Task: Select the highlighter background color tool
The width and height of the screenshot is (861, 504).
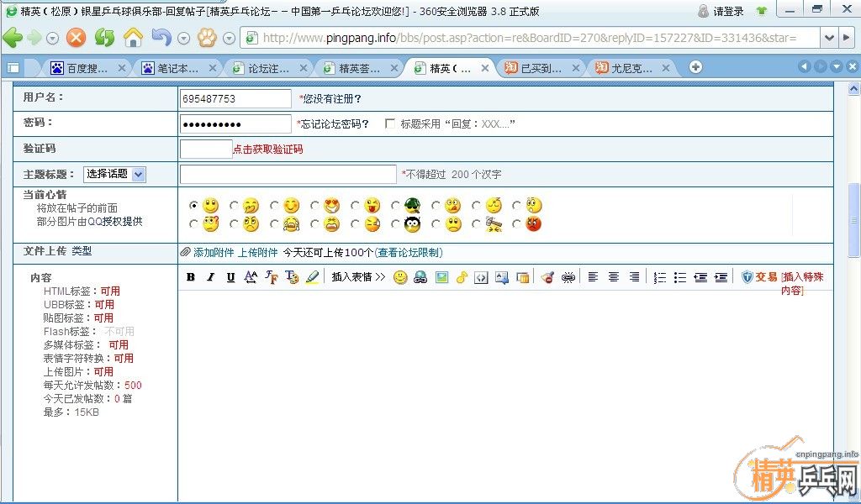Action: tap(312, 277)
